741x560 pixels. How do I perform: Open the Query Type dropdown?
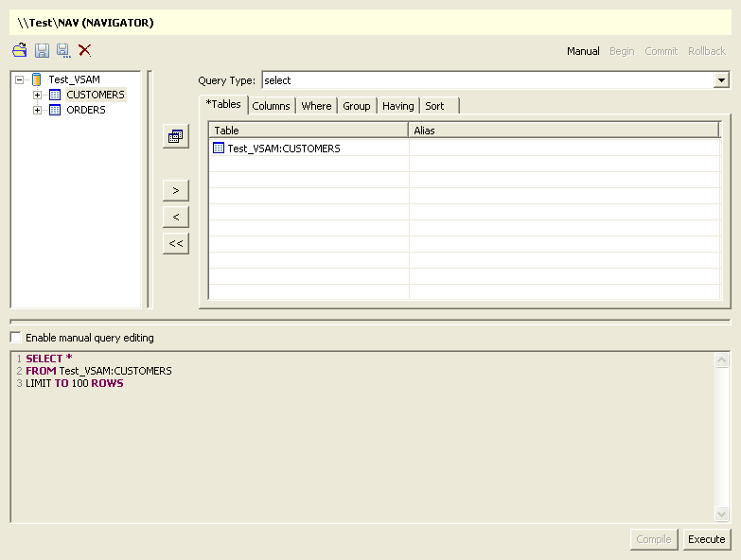tap(721, 80)
